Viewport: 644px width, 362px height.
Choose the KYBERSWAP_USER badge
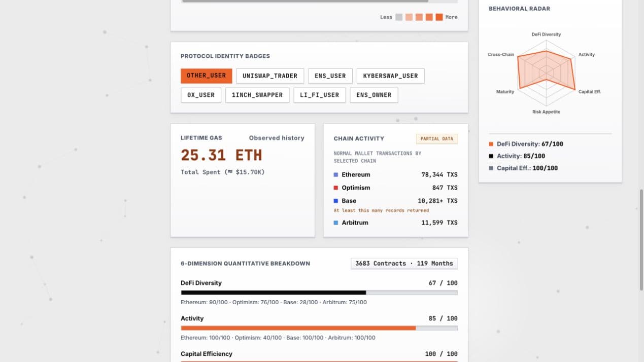[391, 76]
